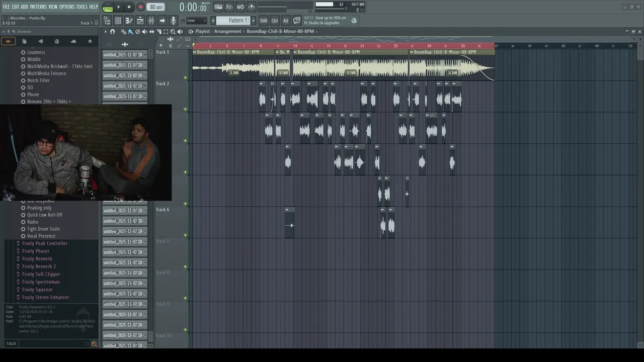Click the arrow left of Pattern 1
Screen dimensions: 644x362
click(x=213, y=21)
